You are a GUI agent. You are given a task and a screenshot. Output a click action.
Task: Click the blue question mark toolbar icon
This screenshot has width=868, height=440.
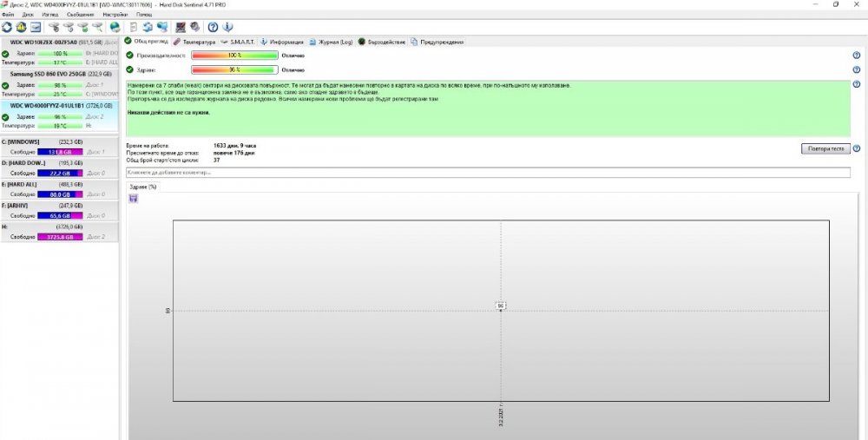coord(213,27)
